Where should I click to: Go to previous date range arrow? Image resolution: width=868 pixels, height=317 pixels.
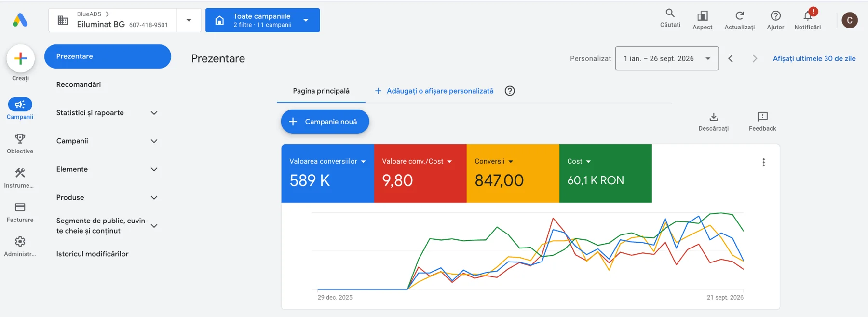coord(731,58)
